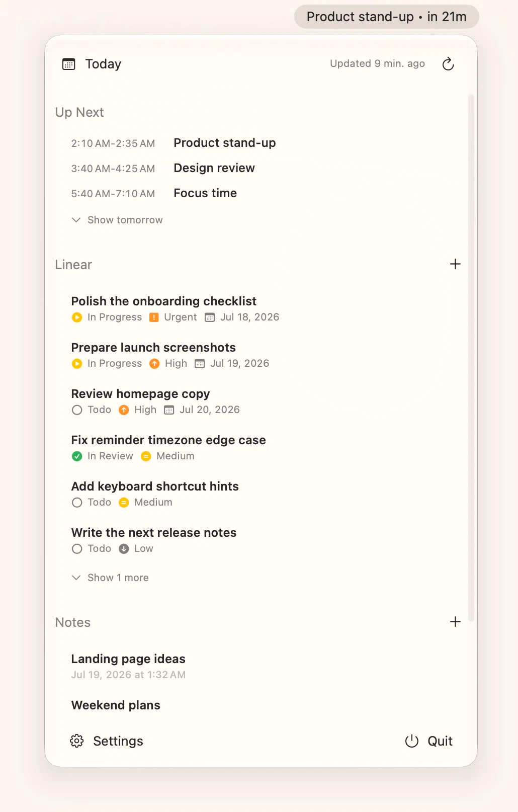The height and width of the screenshot is (812, 518).
Task: Click High priority icon on Review homepage copy
Action: [x=124, y=410]
